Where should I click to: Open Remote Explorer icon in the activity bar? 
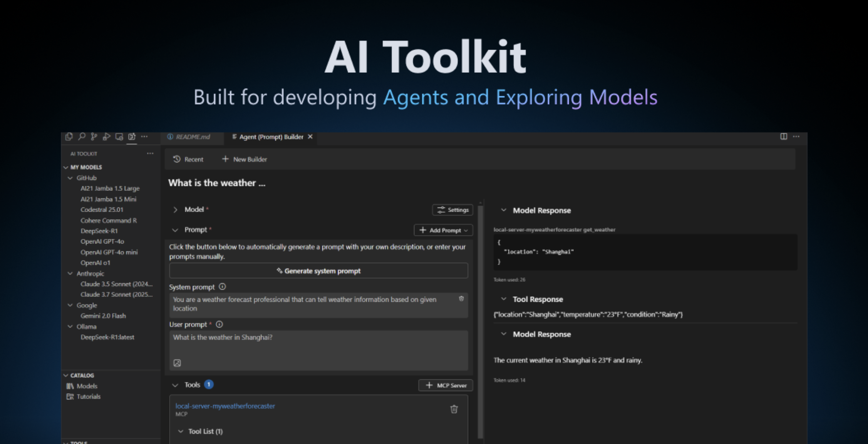[119, 137]
